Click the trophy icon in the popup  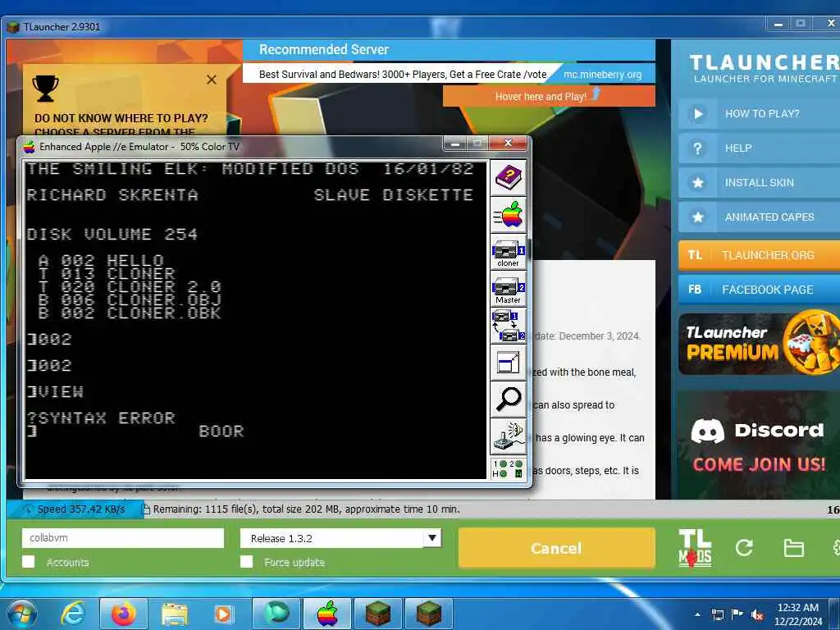[x=46, y=88]
